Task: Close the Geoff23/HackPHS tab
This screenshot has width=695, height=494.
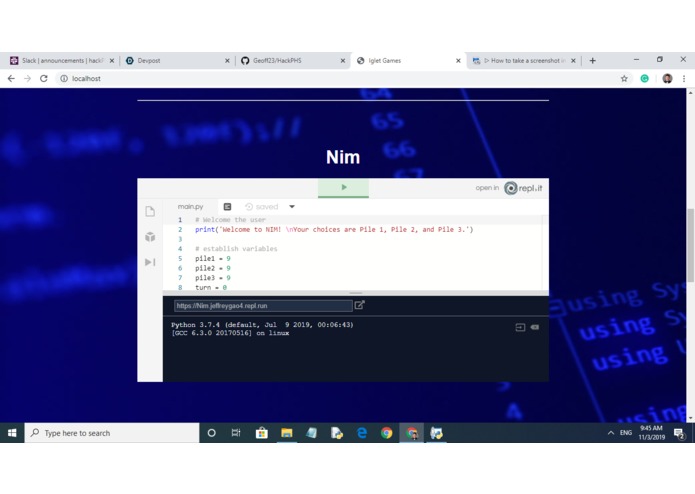Action: [343, 61]
